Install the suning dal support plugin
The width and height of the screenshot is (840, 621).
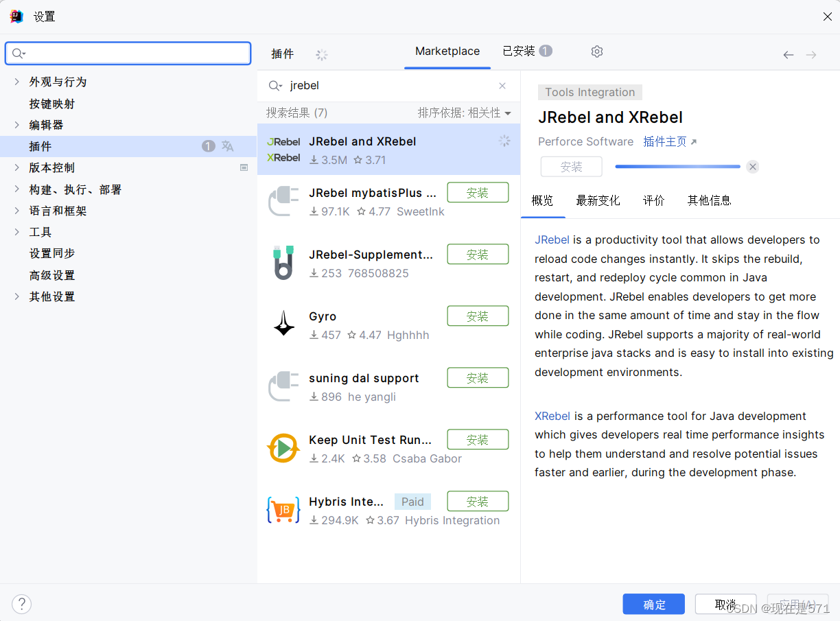[x=478, y=378]
